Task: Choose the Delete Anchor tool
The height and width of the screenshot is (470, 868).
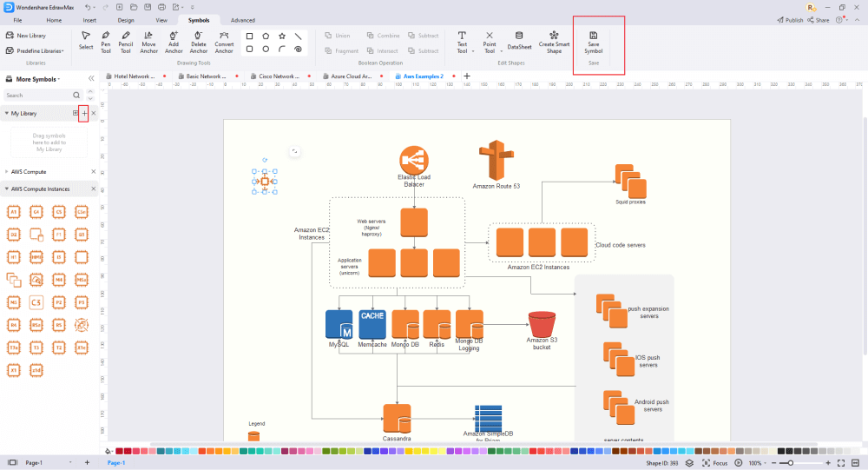Action: click(198, 42)
